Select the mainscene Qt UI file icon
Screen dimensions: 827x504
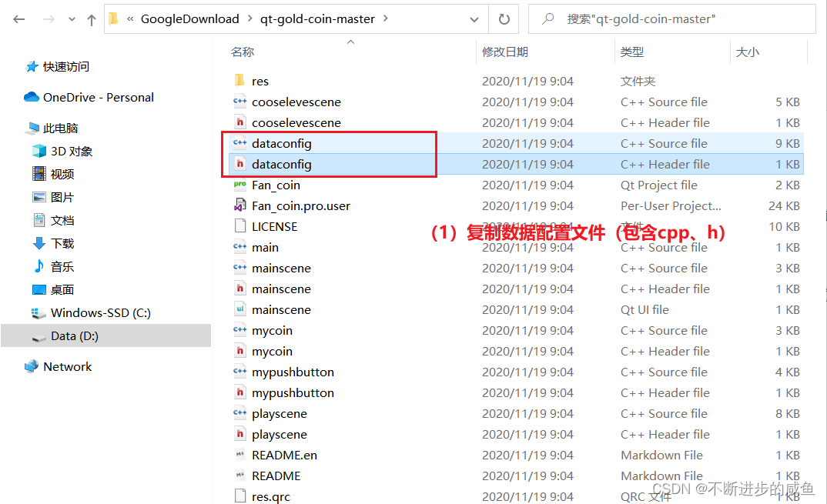click(x=240, y=309)
